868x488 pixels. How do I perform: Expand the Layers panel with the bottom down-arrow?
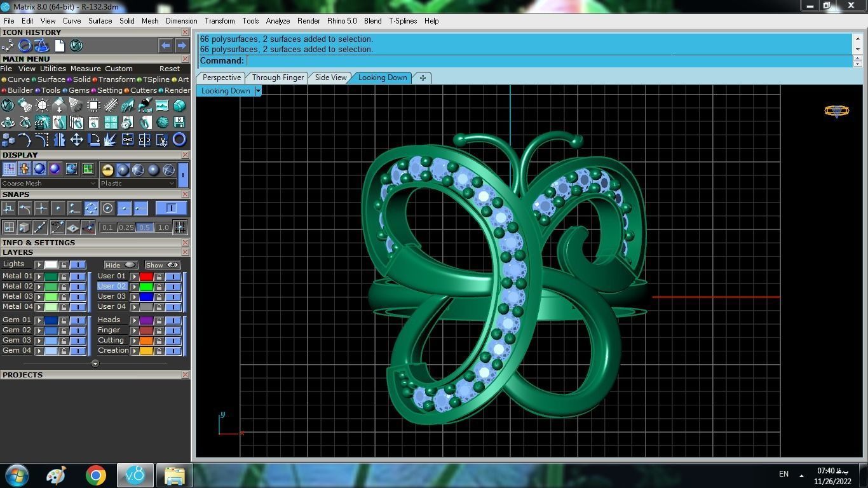pyautogui.click(x=95, y=363)
